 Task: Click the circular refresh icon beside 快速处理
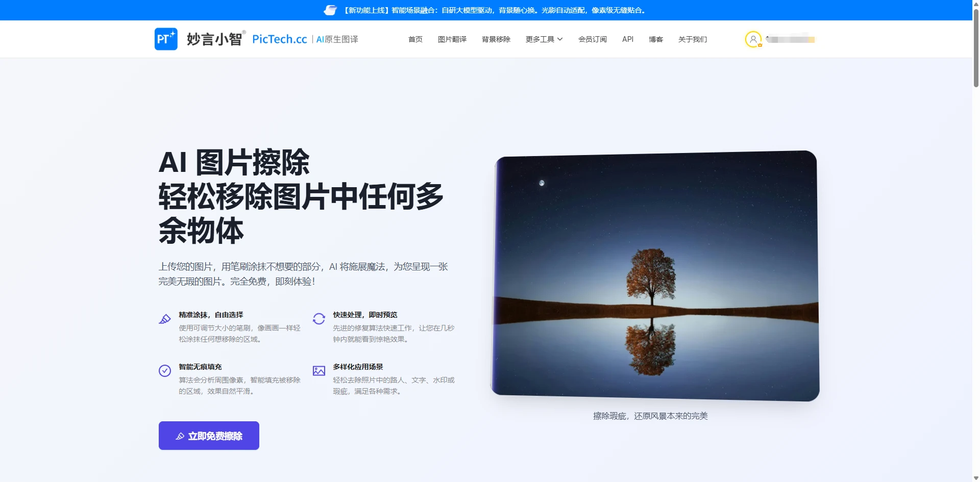coord(318,318)
